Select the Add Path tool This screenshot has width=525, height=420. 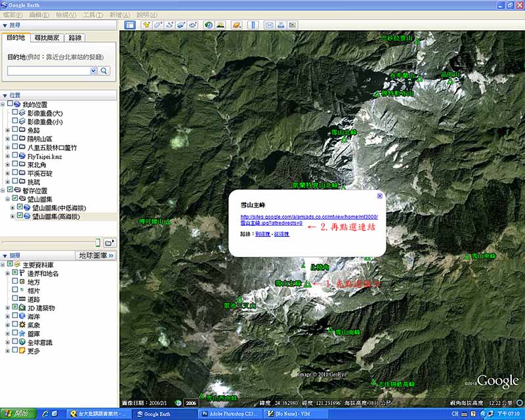coord(169,25)
